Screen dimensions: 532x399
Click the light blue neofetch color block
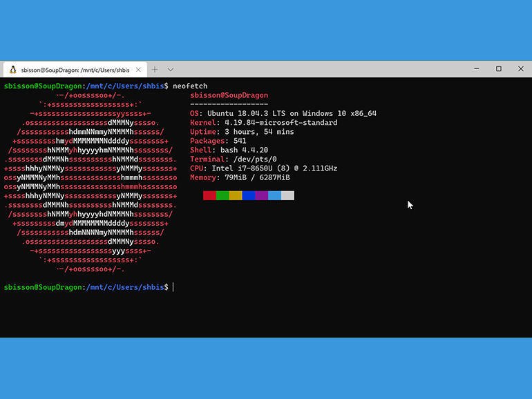click(274, 195)
